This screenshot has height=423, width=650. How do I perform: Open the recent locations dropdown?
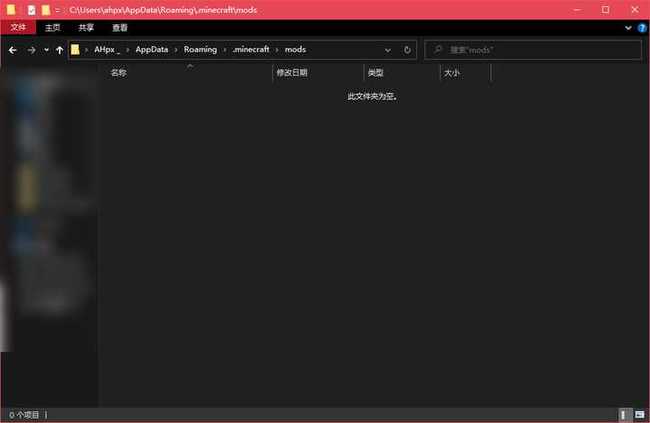46,49
